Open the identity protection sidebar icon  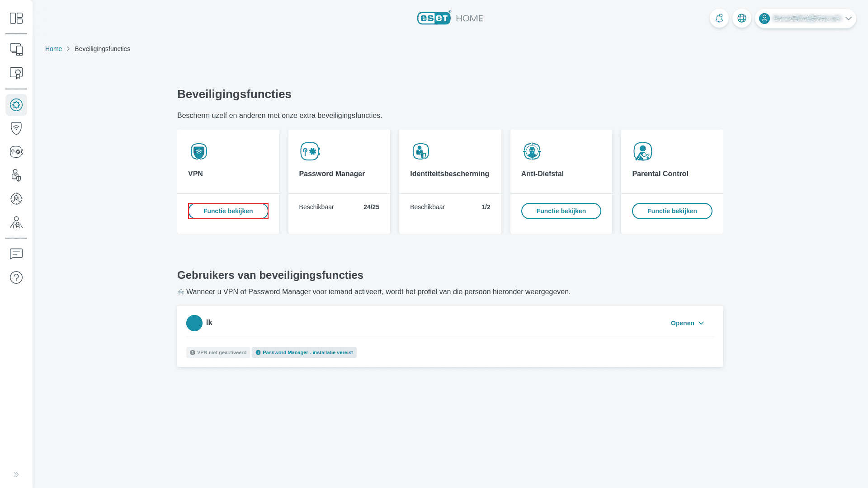pyautogui.click(x=16, y=175)
